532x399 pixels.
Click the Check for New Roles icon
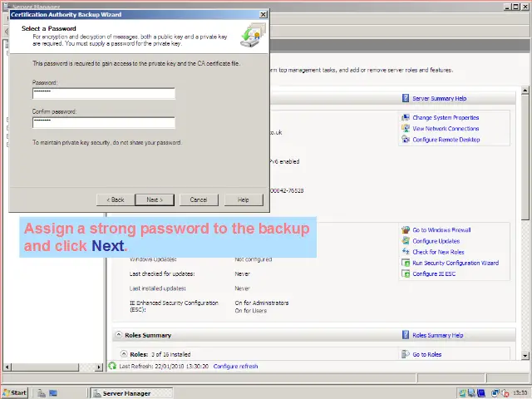coord(406,252)
